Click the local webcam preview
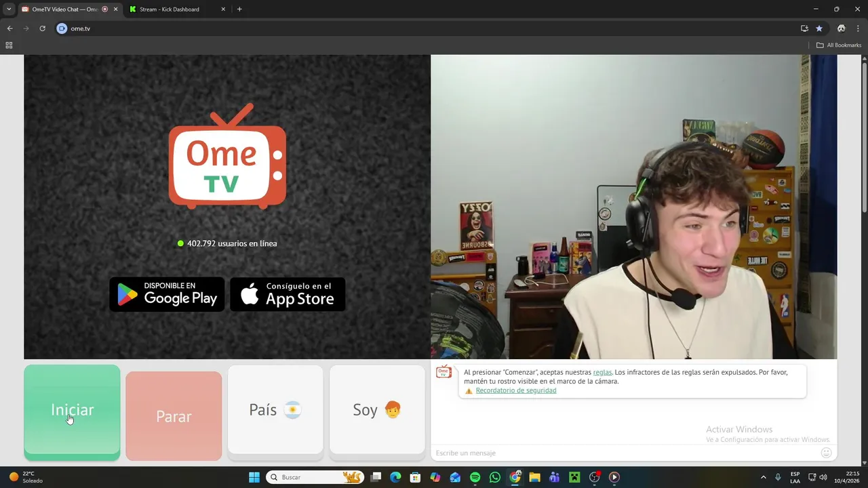This screenshot has height=488, width=868. [633, 207]
